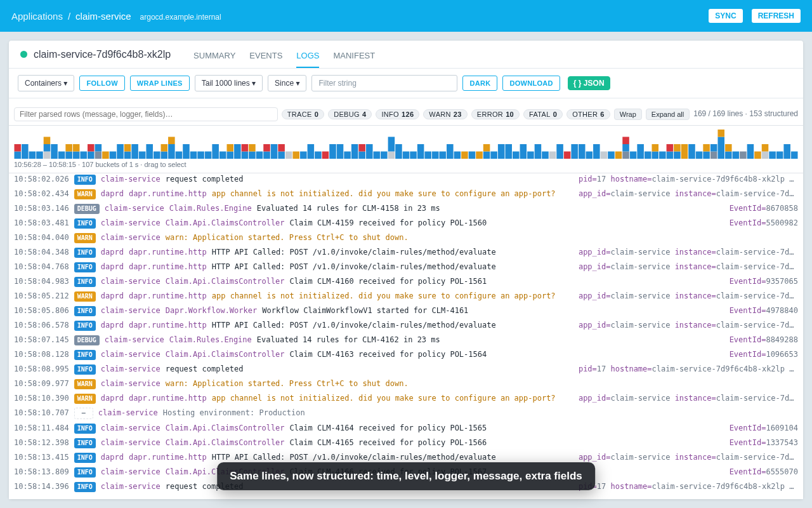The image size is (812, 508).
Task: Toggle the OTHER level filter chip
Action: pos(588,114)
